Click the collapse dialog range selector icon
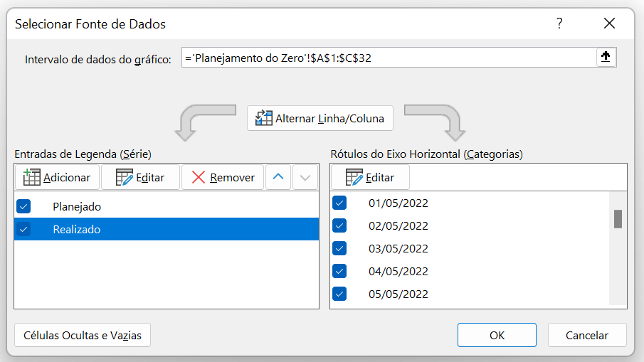644x362 pixels. pos(606,58)
